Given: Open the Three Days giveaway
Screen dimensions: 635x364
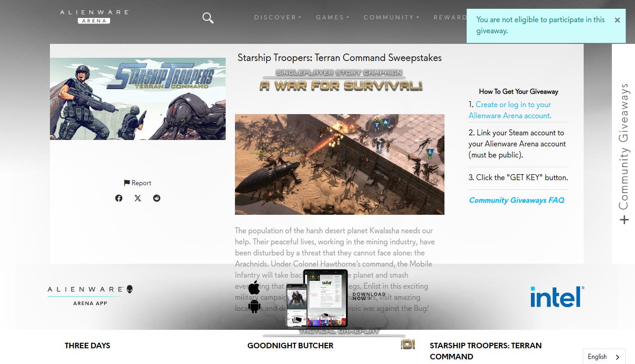Looking at the screenshot, I should pos(87,346).
